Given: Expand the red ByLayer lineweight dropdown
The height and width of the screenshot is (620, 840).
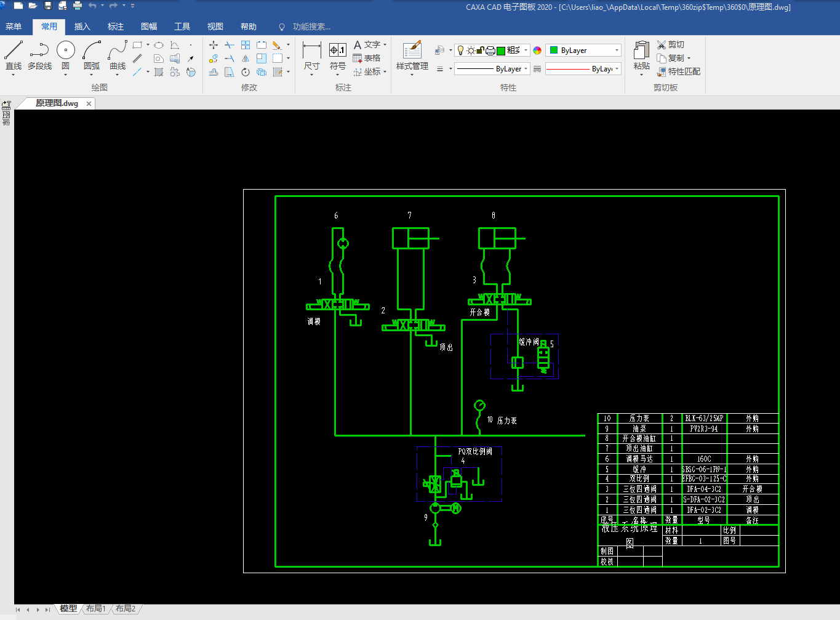Looking at the screenshot, I should click(x=583, y=69).
